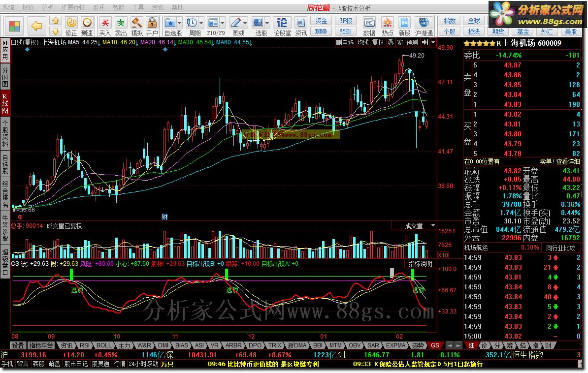Image resolution: width=588 pixels, height=373 pixels.
Task: Click the 指数 market button
Action: click(x=450, y=21)
